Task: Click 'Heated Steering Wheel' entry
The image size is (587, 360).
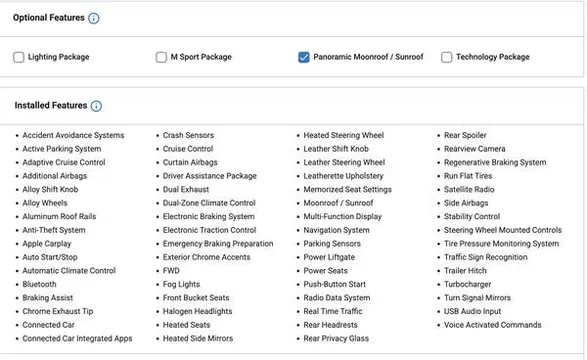Action: (344, 135)
